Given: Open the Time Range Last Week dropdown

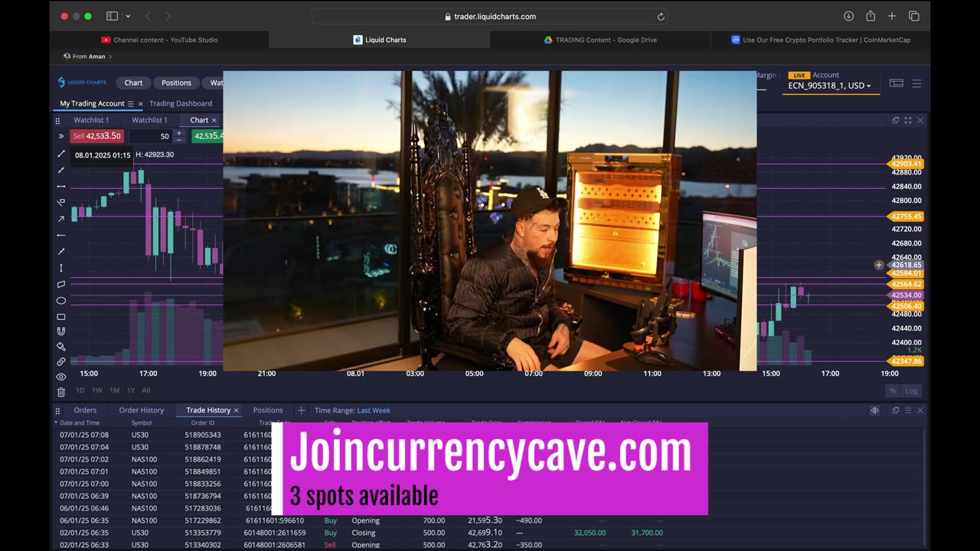Looking at the screenshot, I should (374, 410).
